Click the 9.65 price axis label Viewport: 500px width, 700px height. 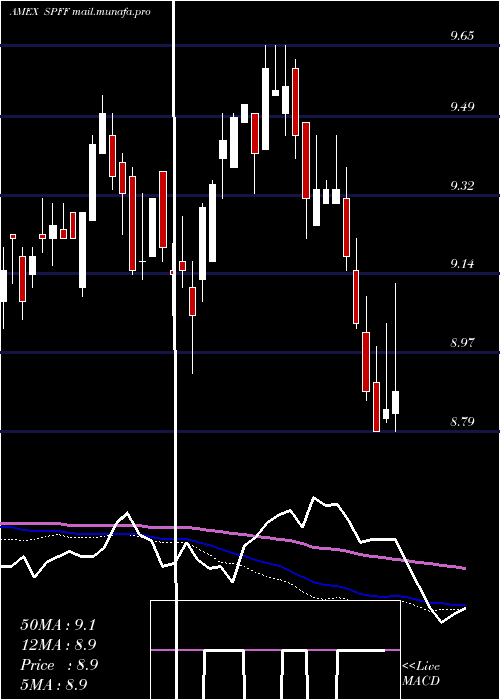[462, 36]
